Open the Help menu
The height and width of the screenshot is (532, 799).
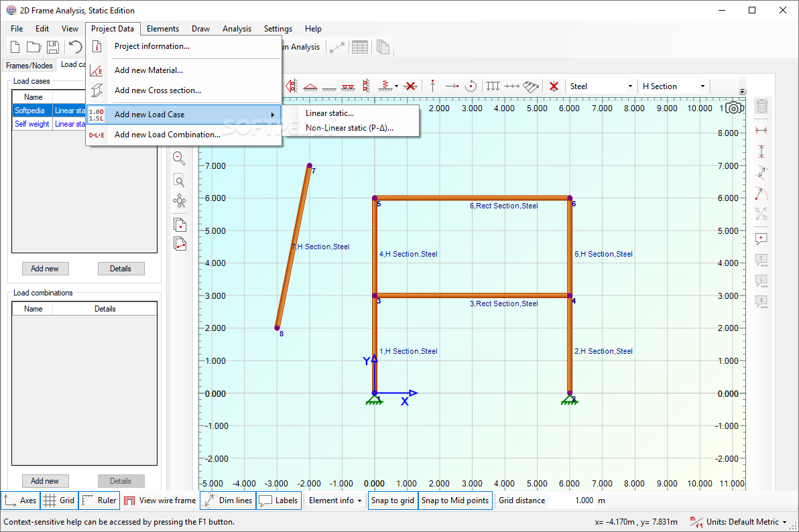pyautogui.click(x=313, y=29)
